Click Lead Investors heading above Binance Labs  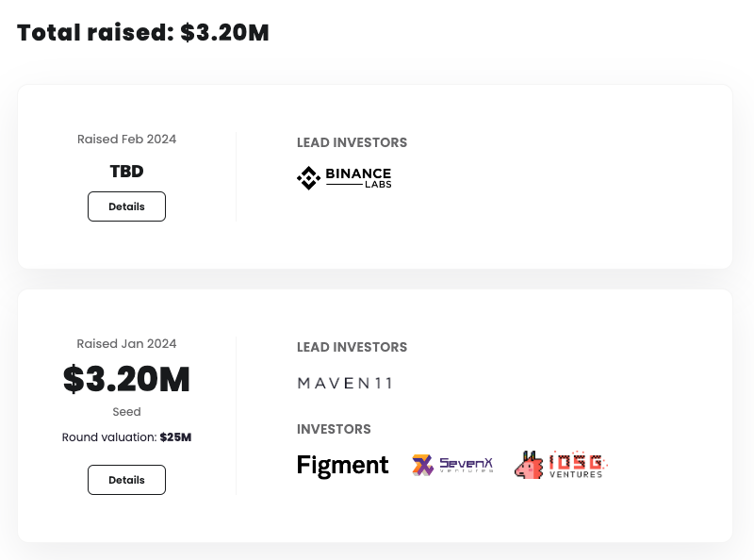352,143
